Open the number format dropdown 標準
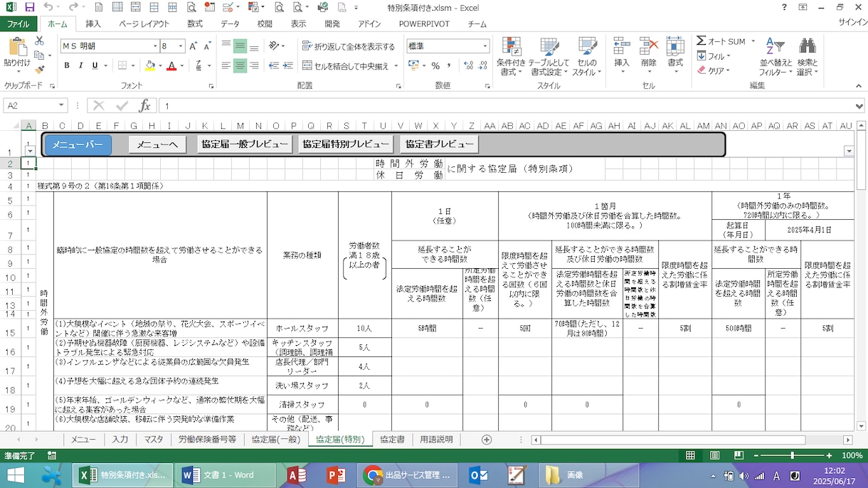 click(485, 46)
